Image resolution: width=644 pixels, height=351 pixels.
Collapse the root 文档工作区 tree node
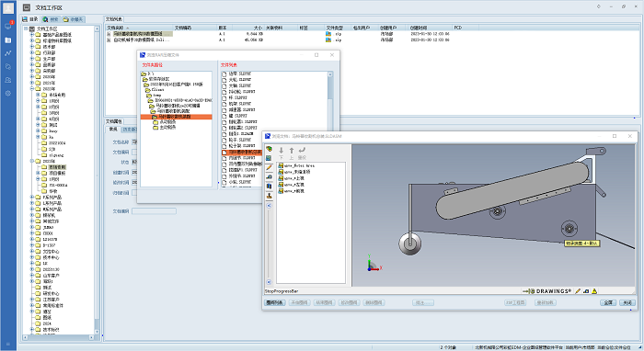(26, 28)
